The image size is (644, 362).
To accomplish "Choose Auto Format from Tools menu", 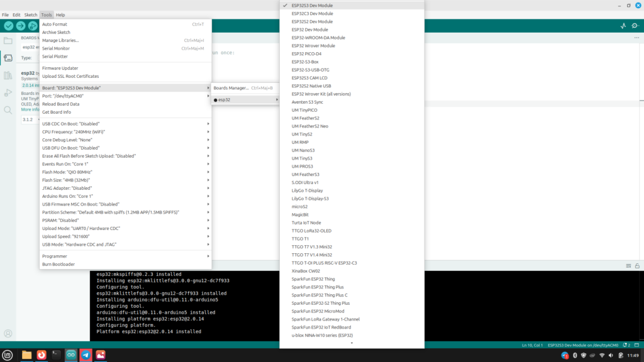I will coord(126,25).
